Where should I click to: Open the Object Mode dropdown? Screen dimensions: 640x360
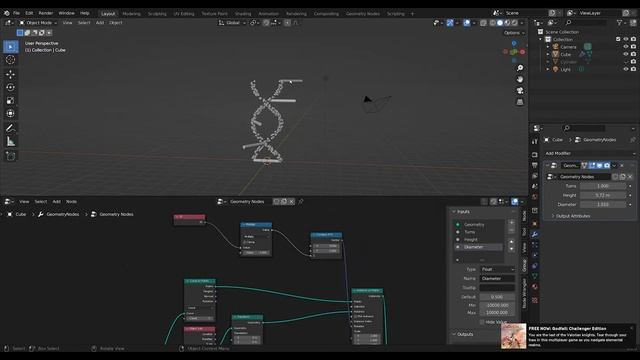pos(38,23)
